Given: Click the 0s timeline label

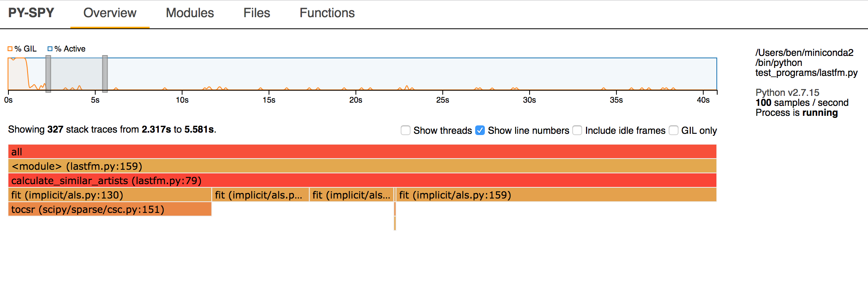Looking at the screenshot, I should pos(8,100).
